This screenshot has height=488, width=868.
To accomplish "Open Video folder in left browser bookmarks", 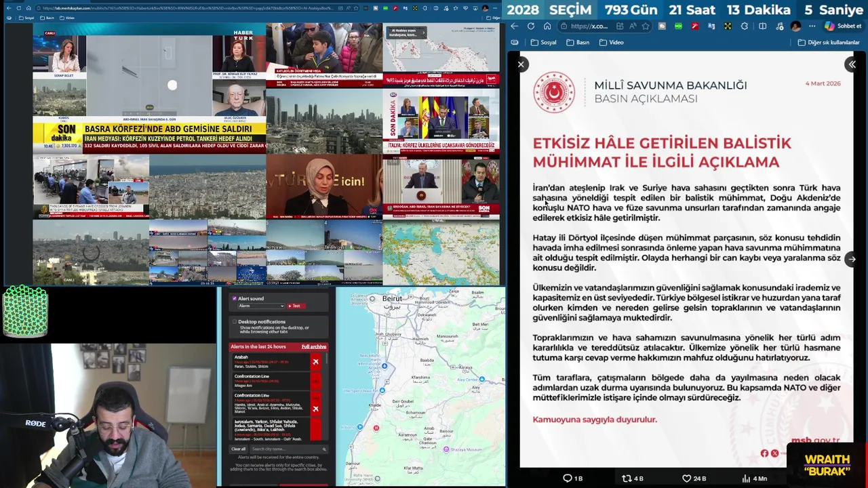I will (67, 18).
